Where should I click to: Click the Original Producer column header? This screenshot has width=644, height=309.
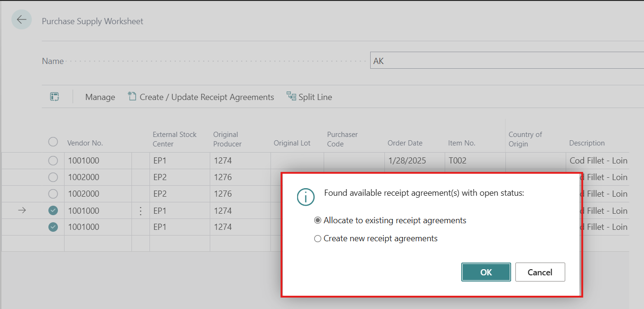(x=227, y=139)
